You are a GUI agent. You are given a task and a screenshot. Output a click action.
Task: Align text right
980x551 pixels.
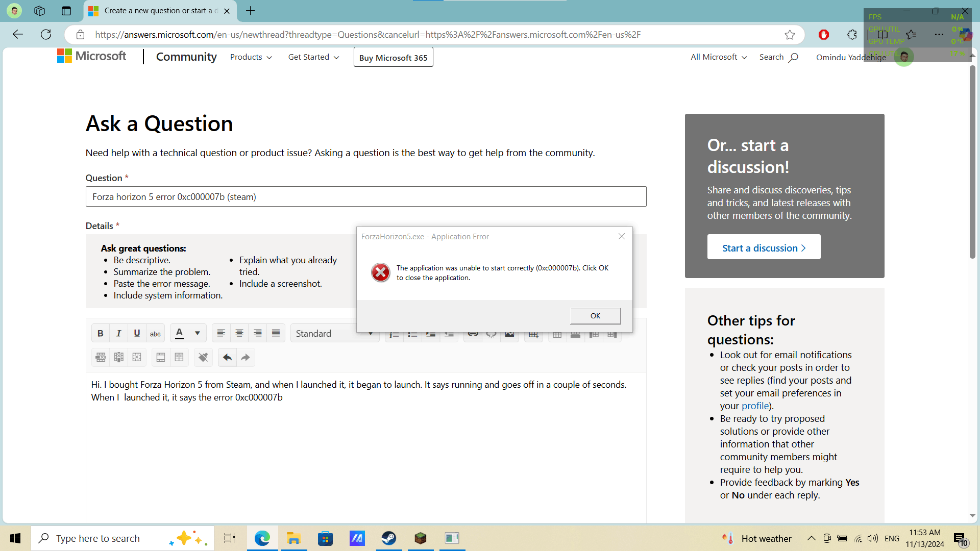pos(258,334)
